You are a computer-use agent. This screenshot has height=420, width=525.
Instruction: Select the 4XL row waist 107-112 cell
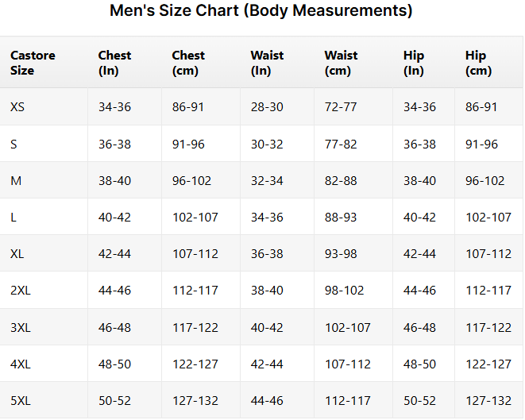click(x=347, y=364)
